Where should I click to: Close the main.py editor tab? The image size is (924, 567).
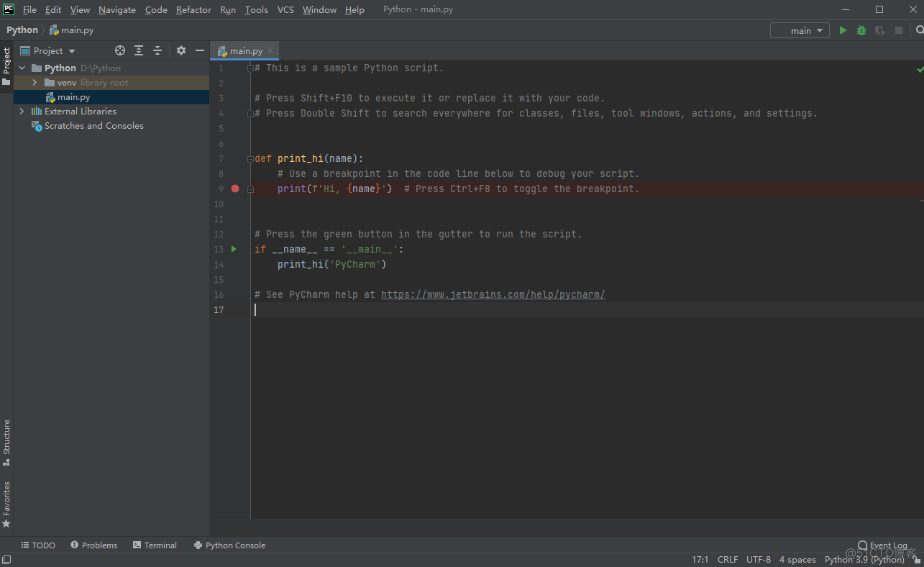(270, 51)
